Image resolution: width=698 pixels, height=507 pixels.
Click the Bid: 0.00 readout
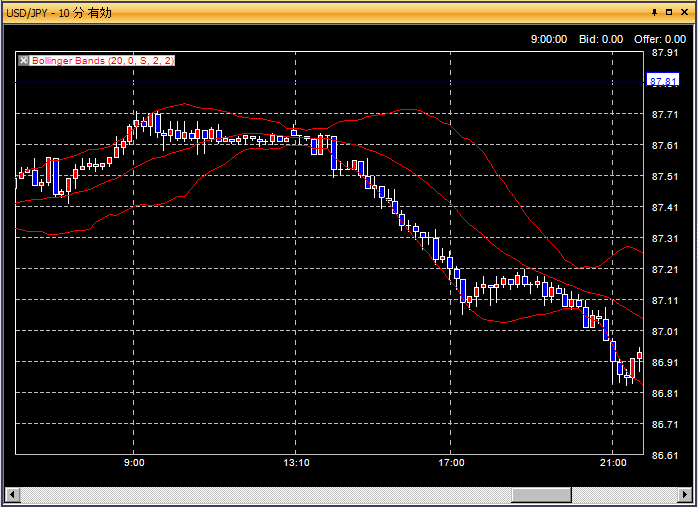click(600, 39)
